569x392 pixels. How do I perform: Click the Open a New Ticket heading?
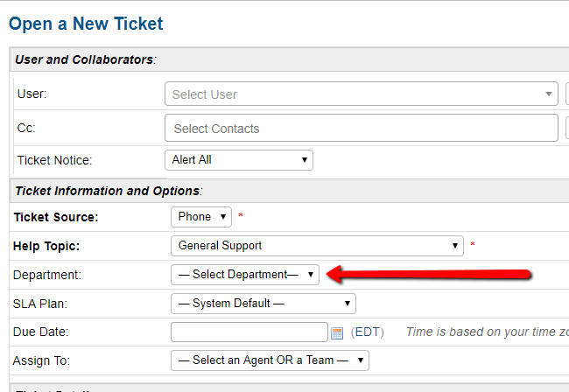[x=86, y=24]
